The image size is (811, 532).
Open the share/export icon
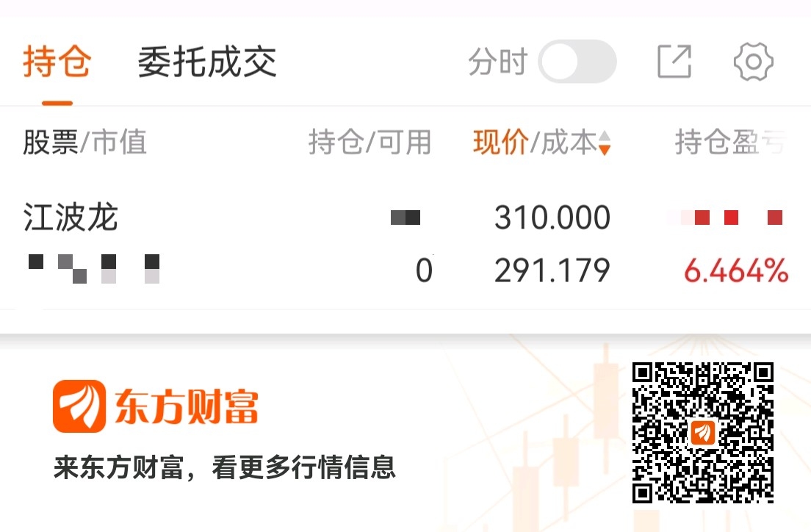(x=674, y=62)
